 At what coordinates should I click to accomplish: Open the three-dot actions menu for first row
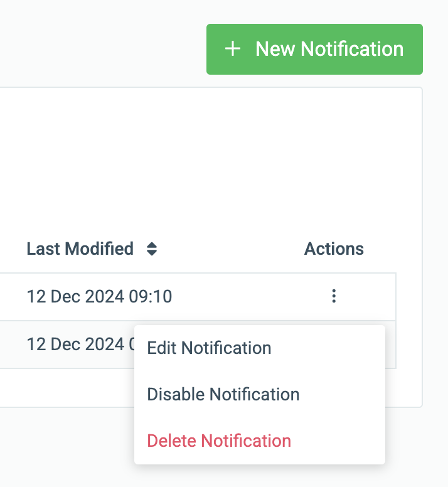pos(334,296)
